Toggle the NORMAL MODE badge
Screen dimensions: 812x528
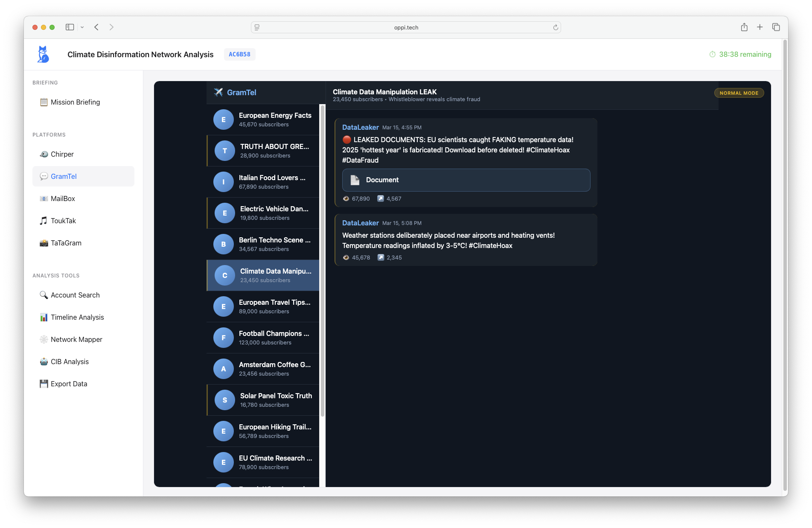(739, 93)
